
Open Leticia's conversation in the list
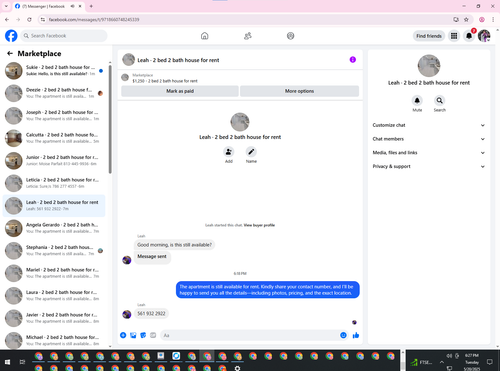(x=54, y=183)
